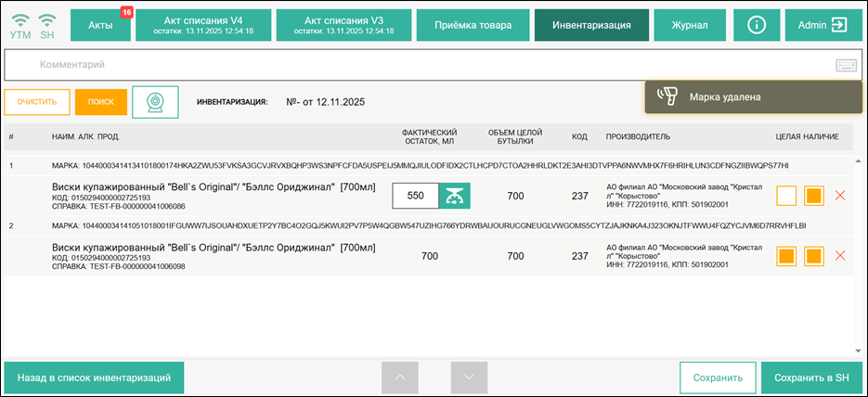Toggle whole-bottle checkbox in first row
The image size is (868, 397).
[786, 196]
